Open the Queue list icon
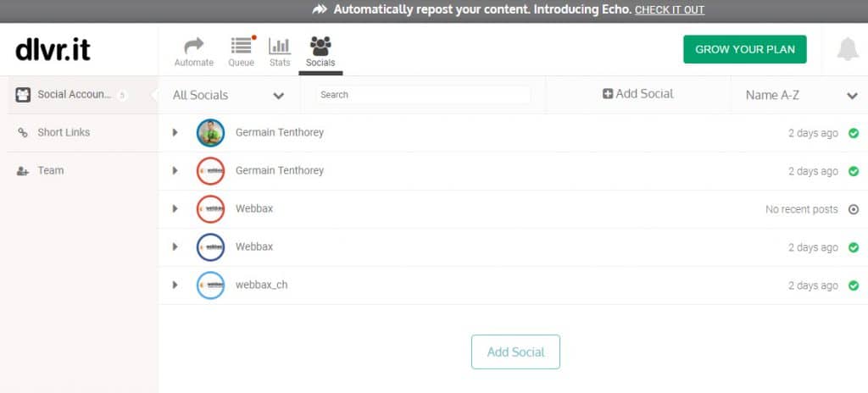The height and width of the screenshot is (393, 868). tap(241, 46)
